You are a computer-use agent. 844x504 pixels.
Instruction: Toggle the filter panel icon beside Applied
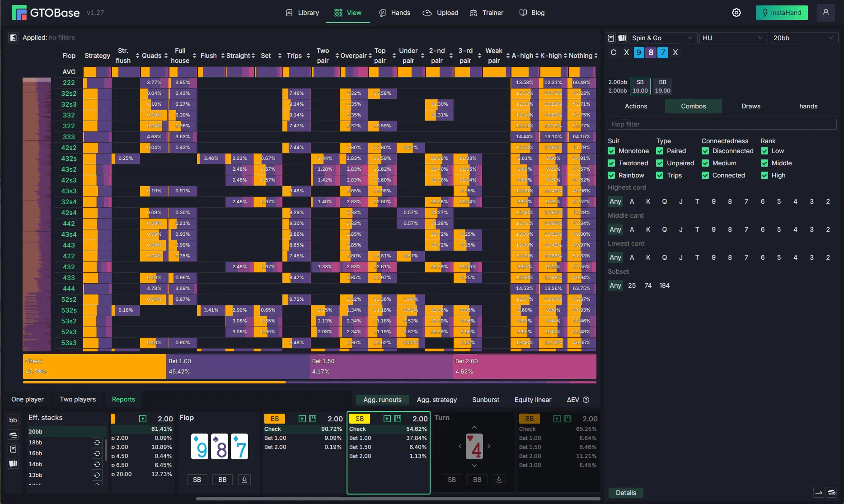[x=13, y=37]
